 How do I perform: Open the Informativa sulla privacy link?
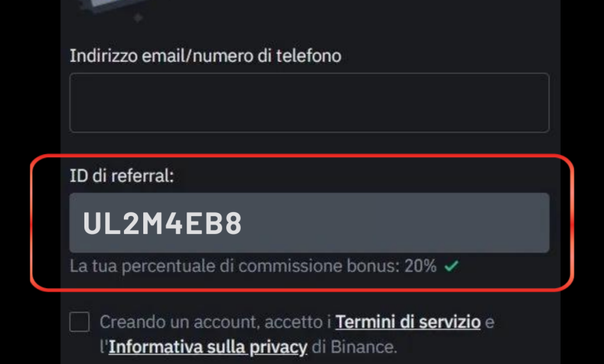pyautogui.click(x=208, y=347)
